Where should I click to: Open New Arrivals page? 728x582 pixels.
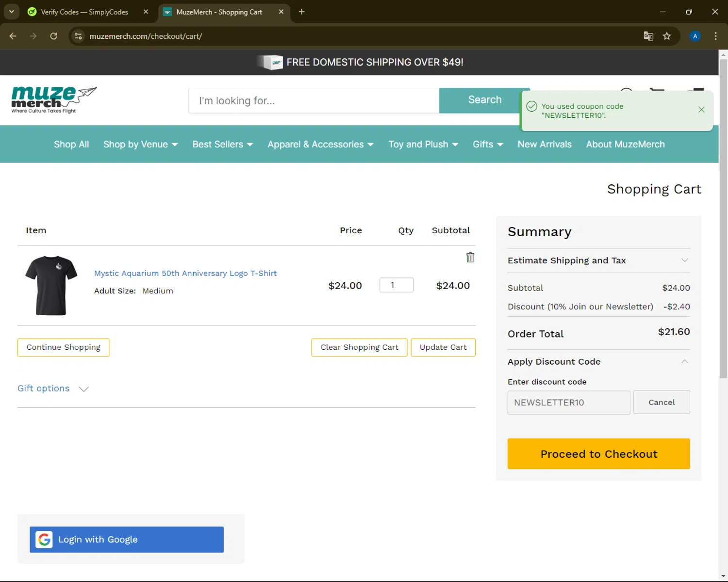click(545, 145)
